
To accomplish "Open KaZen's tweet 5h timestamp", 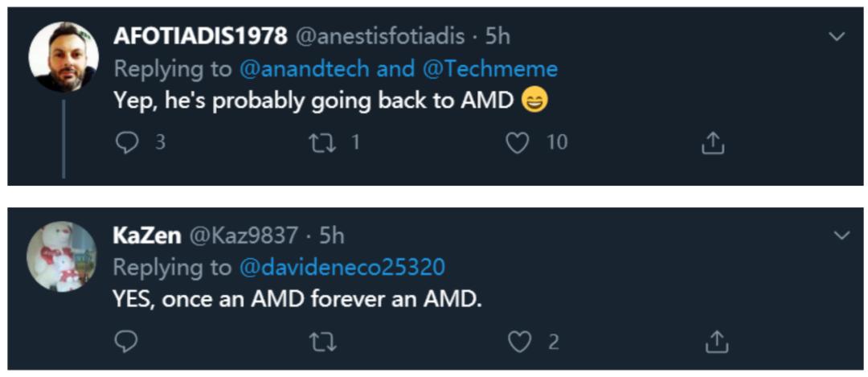I will click(x=332, y=236).
